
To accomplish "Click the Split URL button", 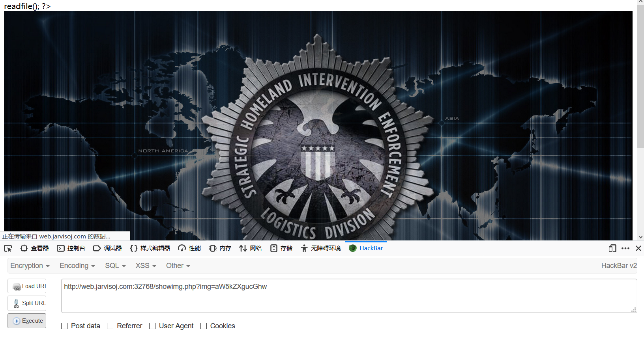I will [27, 303].
